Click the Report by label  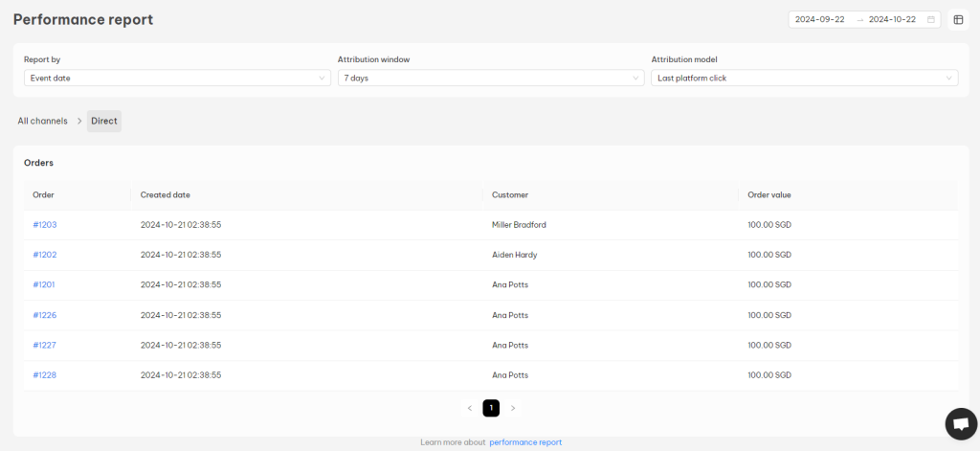[42, 59]
